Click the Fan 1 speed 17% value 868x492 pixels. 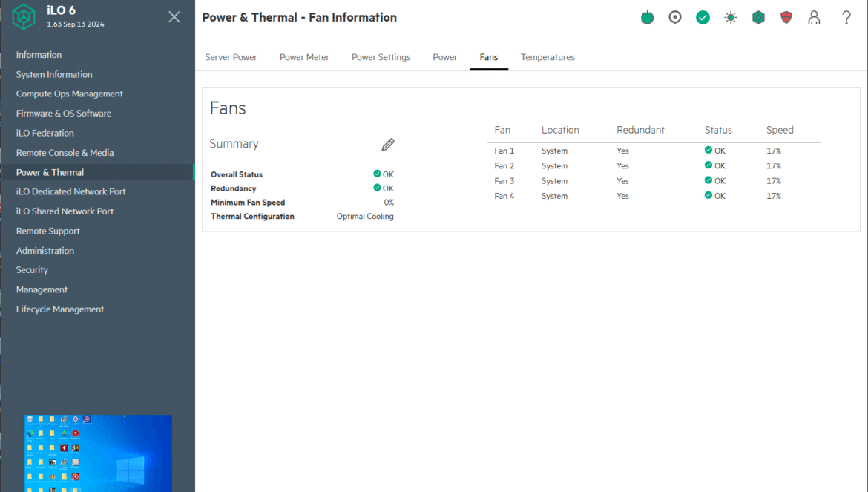(774, 151)
